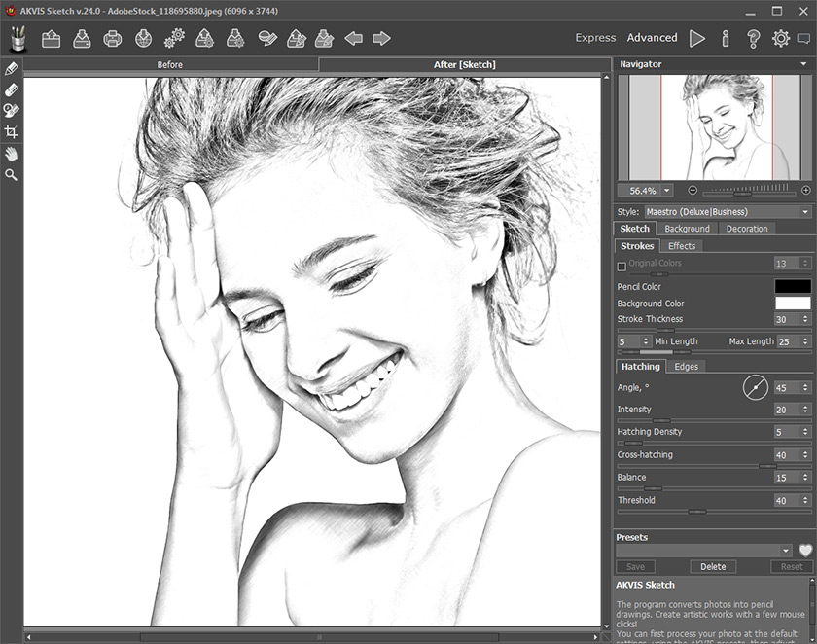The image size is (817, 644).
Task: Adjust Intensity stepper arrows
Action: pos(805,410)
